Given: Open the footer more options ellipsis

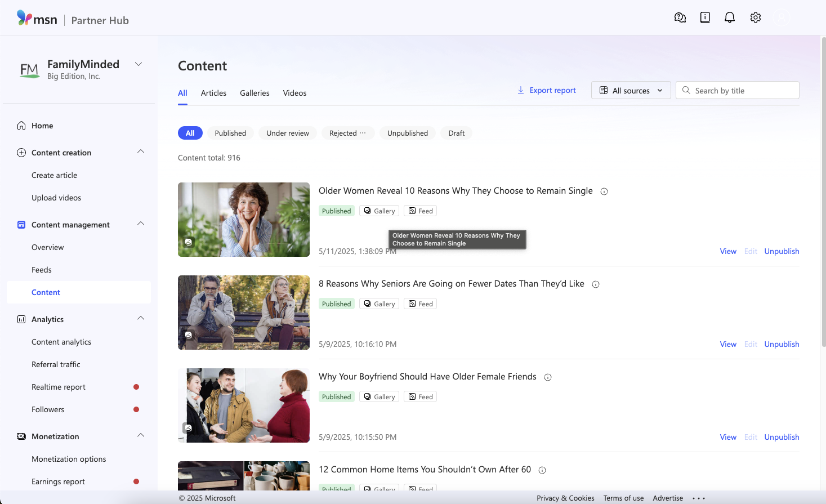Looking at the screenshot, I should 699,498.
